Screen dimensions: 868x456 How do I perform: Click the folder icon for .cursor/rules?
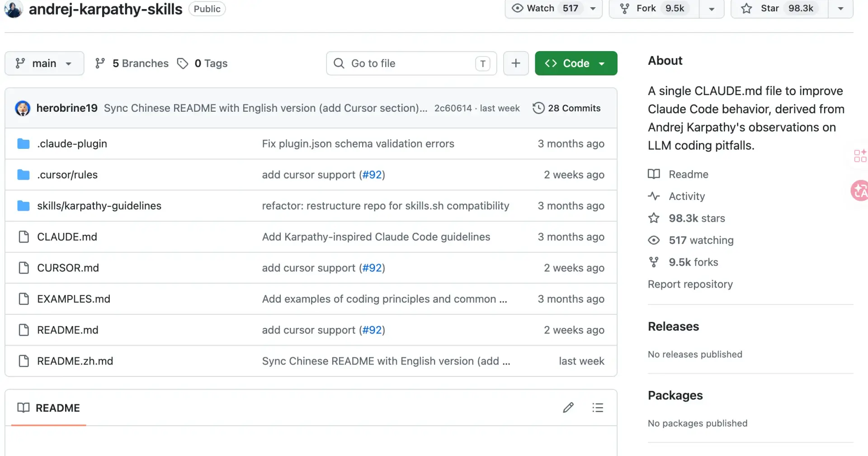point(24,175)
